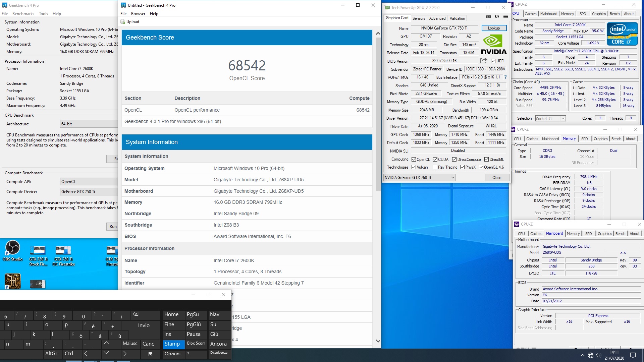Open Help menu in Untitled Geekbench window
644x362 pixels.
pyautogui.click(x=154, y=14)
